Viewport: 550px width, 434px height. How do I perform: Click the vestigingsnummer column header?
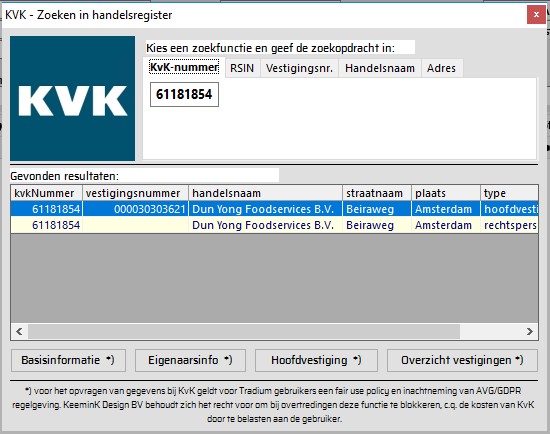pyautogui.click(x=135, y=193)
